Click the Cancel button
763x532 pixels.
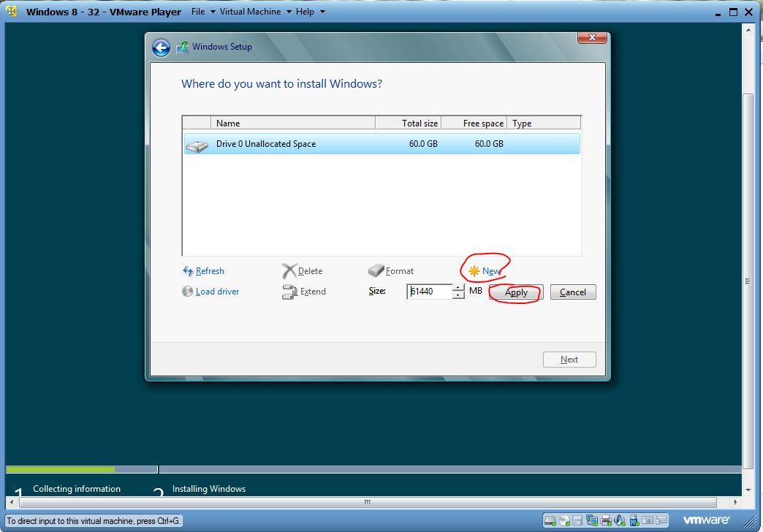tap(573, 292)
